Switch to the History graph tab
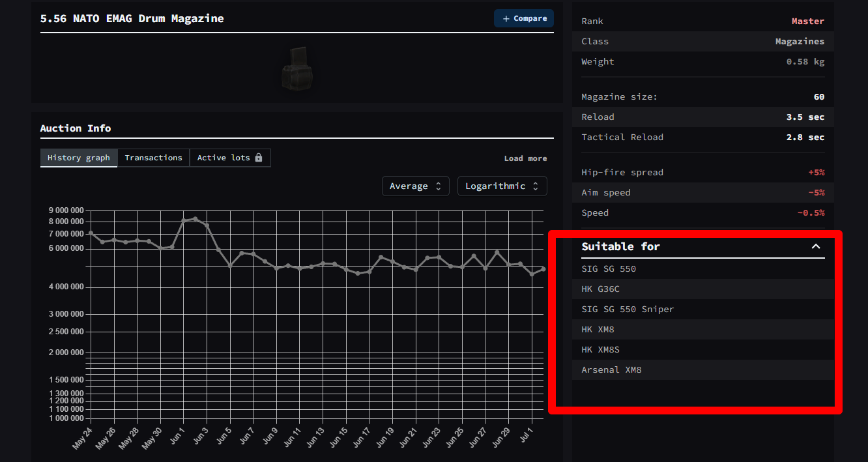This screenshot has width=868, height=462. coord(79,158)
